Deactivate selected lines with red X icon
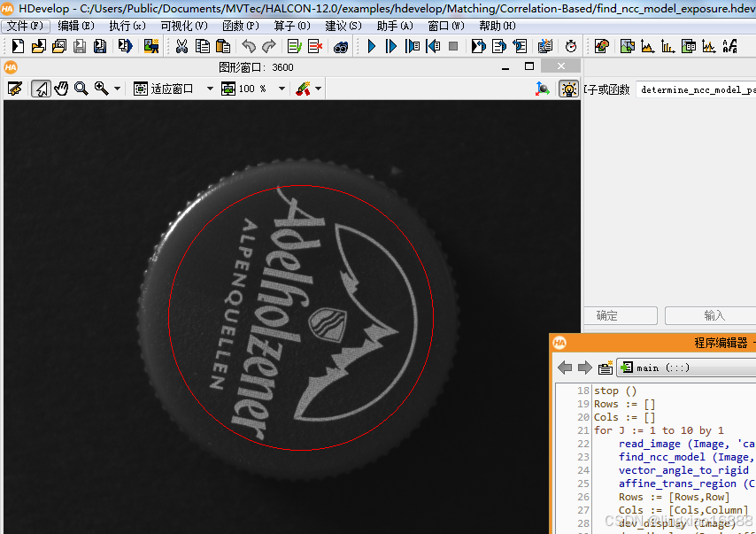Viewport: 756px width, 534px height. (315, 46)
